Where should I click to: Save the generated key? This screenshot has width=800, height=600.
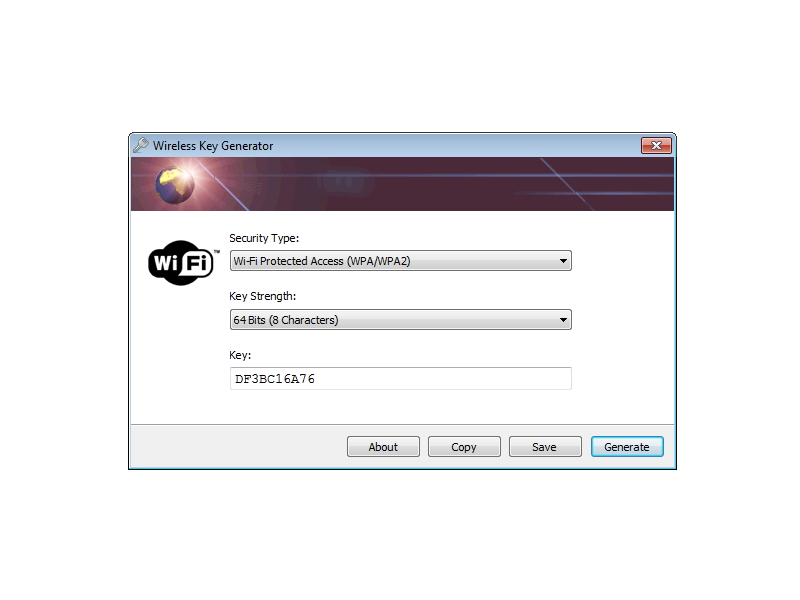tap(545, 447)
